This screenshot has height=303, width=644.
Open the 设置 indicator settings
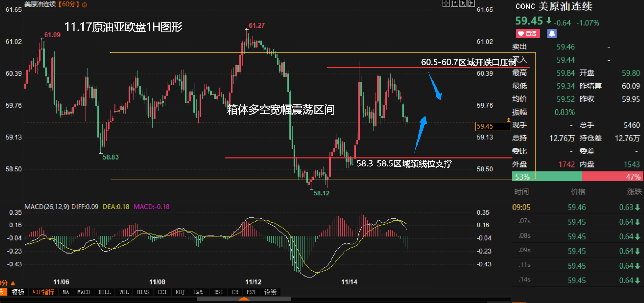tap(270, 292)
